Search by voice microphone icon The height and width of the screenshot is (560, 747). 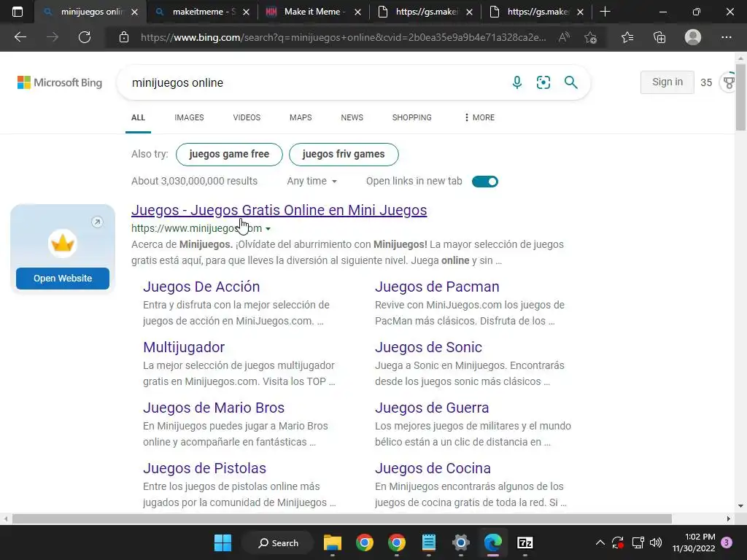pyautogui.click(x=517, y=82)
